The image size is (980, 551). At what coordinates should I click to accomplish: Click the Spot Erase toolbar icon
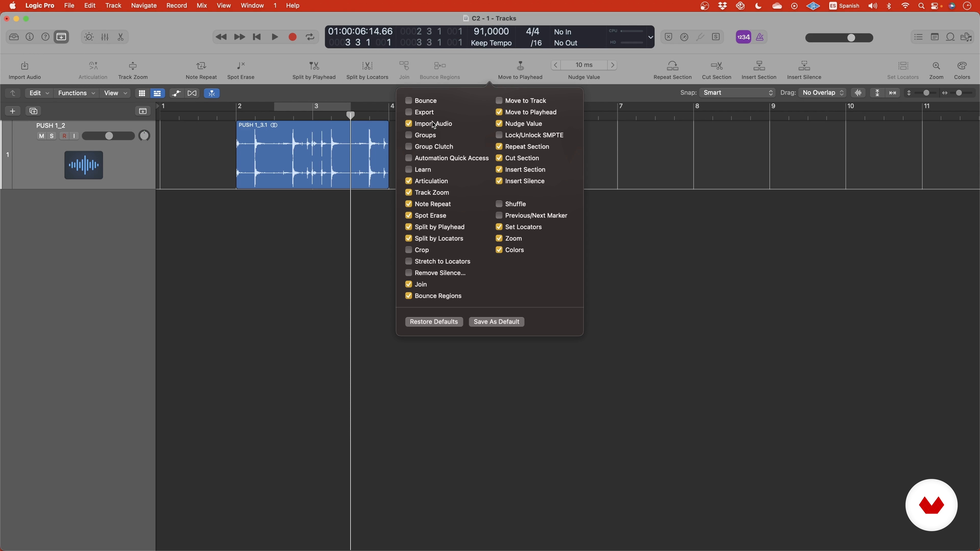coord(241,66)
